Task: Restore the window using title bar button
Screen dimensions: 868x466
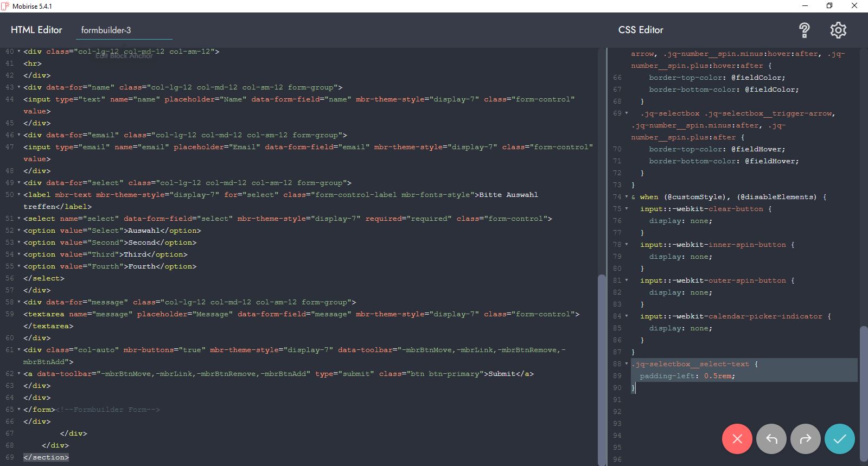Action: pyautogui.click(x=829, y=6)
